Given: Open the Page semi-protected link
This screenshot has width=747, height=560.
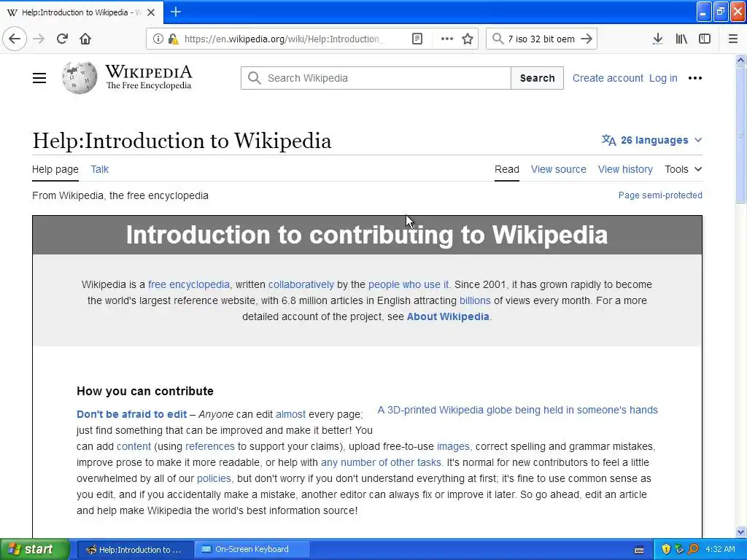Looking at the screenshot, I should tap(659, 195).
